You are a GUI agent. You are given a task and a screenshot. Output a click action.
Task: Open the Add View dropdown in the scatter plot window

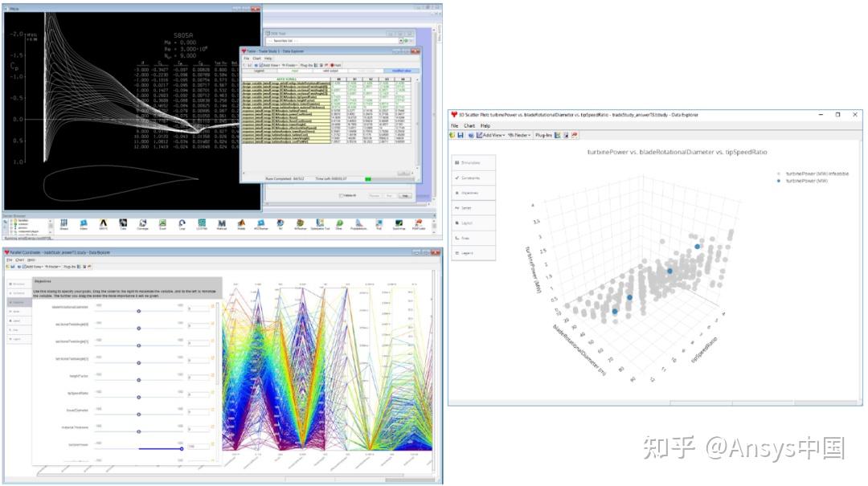[492, 134]
